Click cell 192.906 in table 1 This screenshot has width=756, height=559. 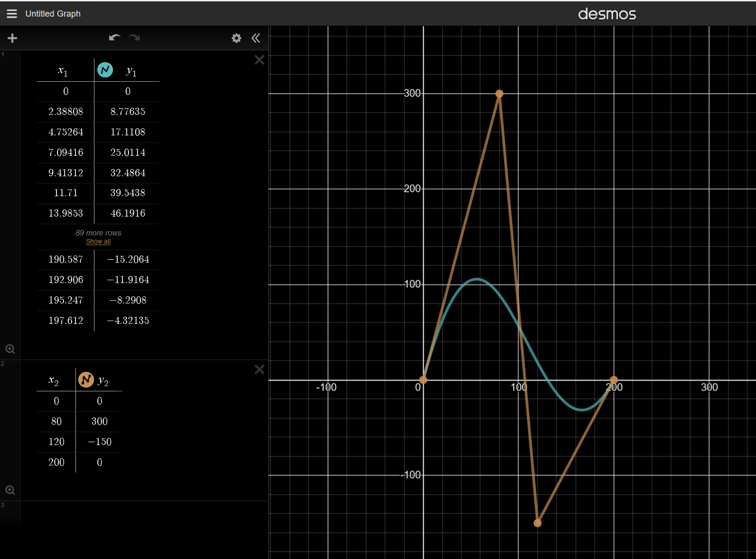pyautogui.click(x=65, y=280)
